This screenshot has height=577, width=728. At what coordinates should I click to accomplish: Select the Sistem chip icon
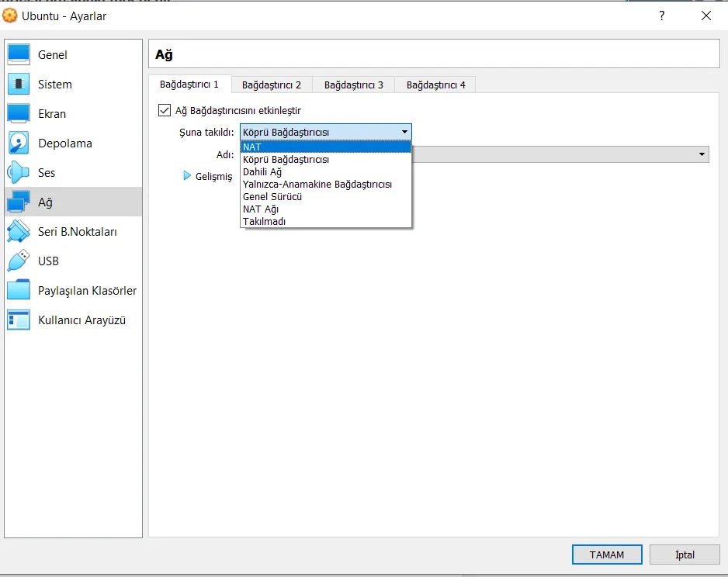coord(19,84)
